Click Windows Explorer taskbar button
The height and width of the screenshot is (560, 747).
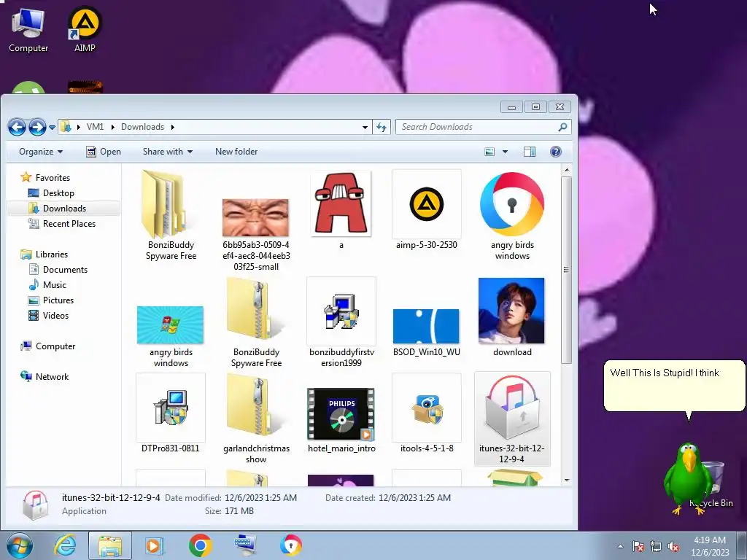(x=110, y=545)
